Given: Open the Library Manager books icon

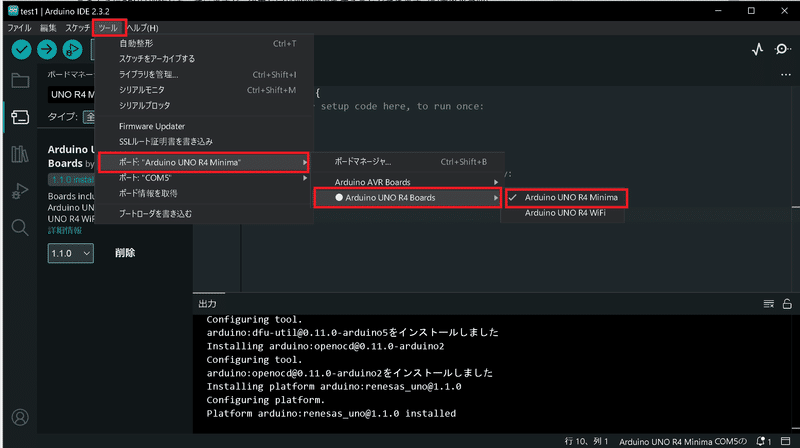Looking at the screenshot, I should [20, 154].
